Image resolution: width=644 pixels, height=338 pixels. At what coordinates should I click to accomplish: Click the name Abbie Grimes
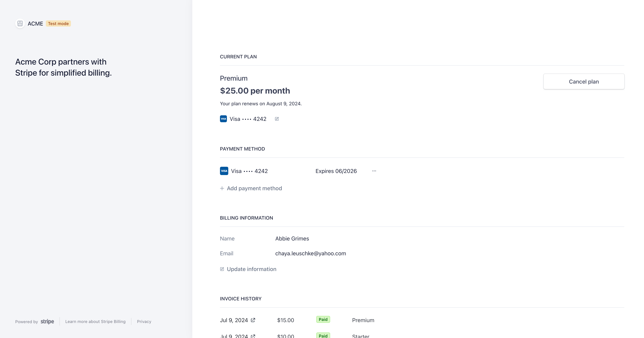point(292,238)
